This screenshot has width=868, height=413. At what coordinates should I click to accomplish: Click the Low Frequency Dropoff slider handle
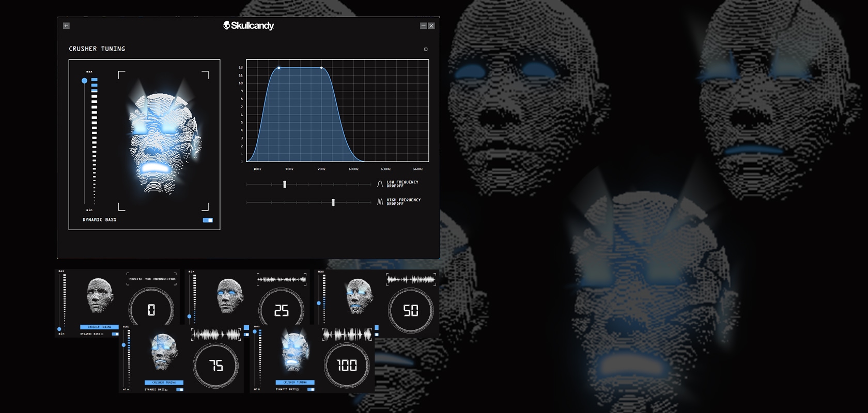point(285,184)
